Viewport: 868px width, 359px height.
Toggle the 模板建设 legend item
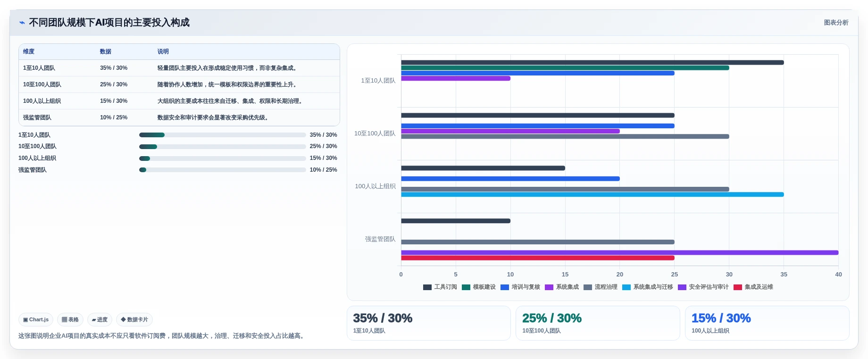tap(479, 287)
